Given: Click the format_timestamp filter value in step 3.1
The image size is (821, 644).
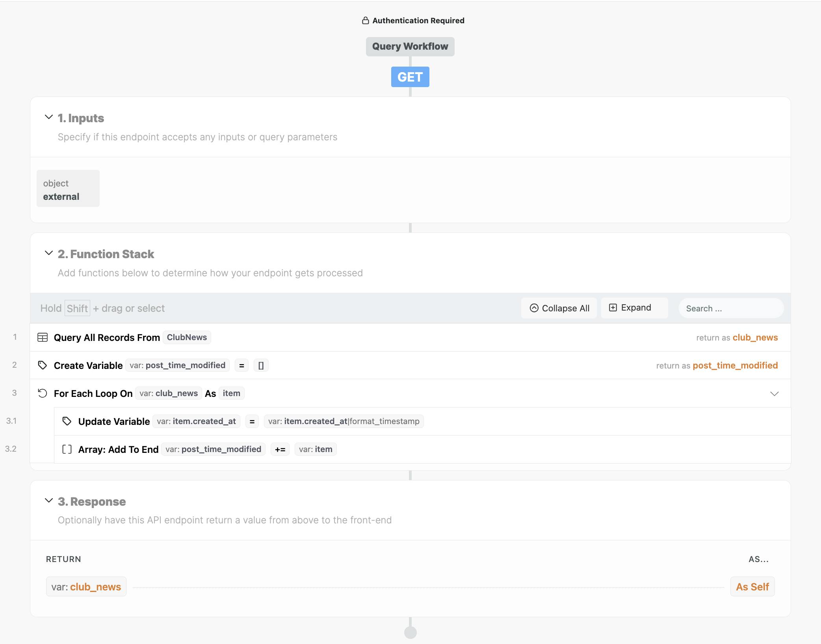Looking at the screenshot, I should (384, 421).
